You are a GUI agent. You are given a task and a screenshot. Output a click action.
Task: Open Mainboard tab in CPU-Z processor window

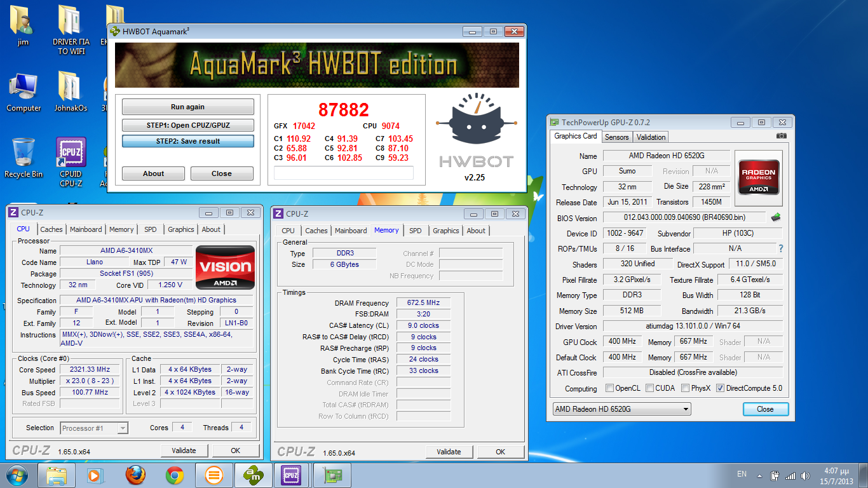86,229
